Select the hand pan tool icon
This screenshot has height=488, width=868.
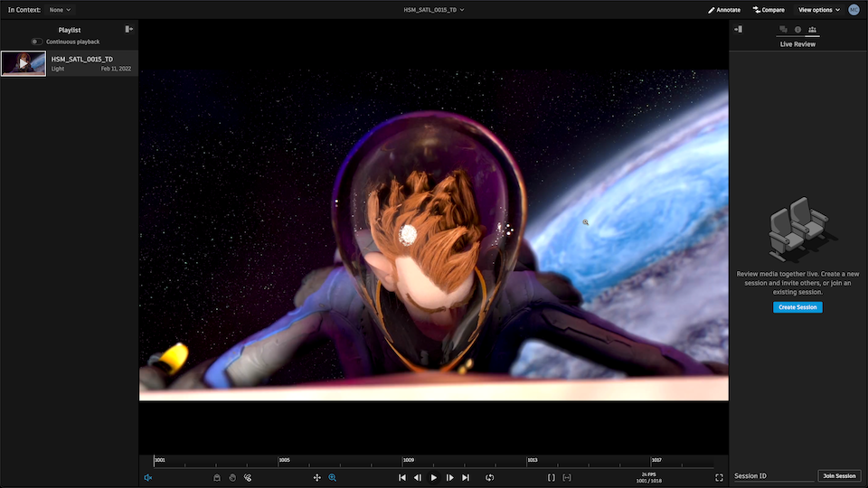[x=232, y=477]
